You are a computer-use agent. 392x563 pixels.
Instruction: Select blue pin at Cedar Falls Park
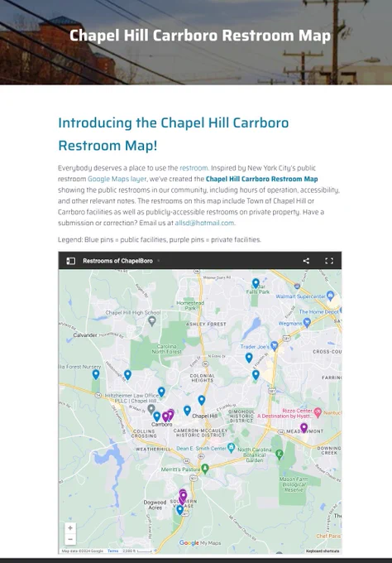click(x=256, y=283)
